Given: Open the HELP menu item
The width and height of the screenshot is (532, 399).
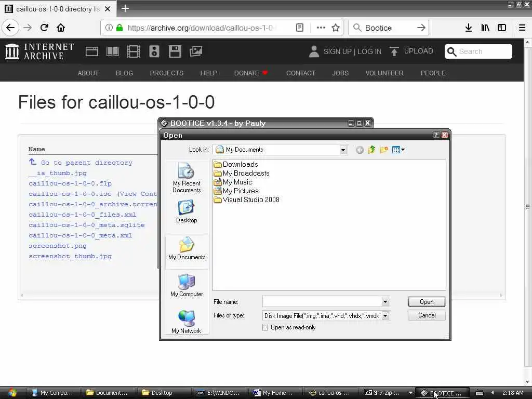Looking at the screenshot, I should click(209, 73).
